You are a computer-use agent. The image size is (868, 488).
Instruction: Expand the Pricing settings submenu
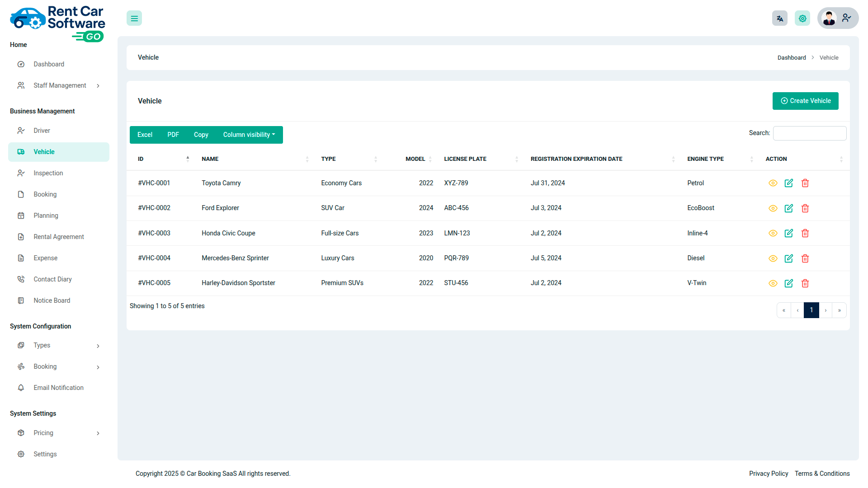click(59, 433)
